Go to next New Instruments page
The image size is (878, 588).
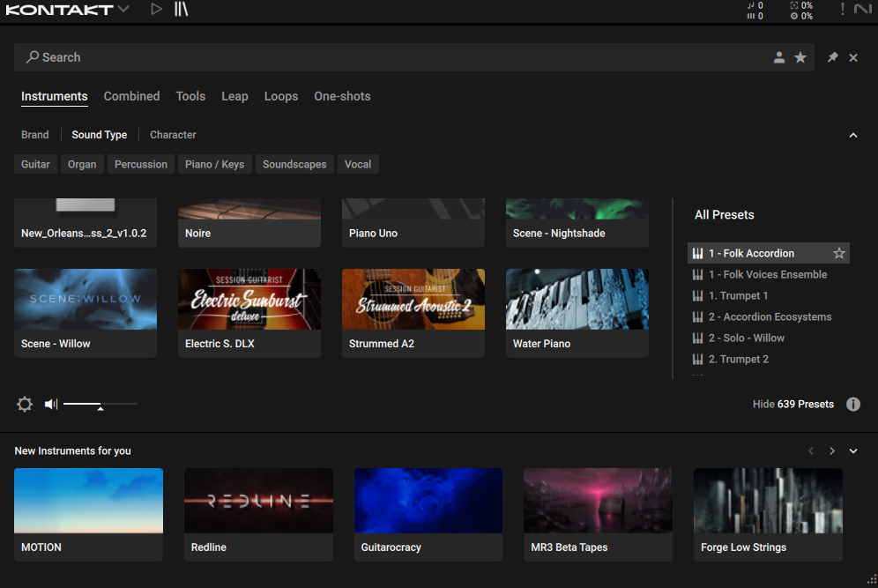pyautogui.click(x=832, y=450)
